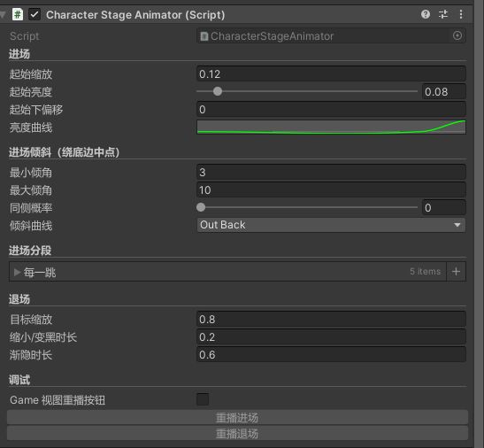
Task: Click the C# script icon in header
Action: tap(18, 14)
